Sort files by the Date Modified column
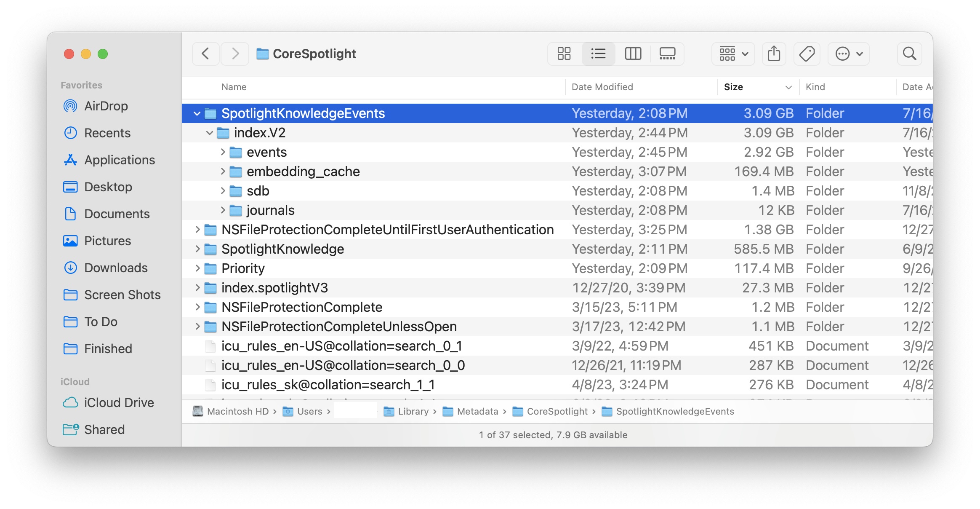The image size is (980, 509). click(602, 87)
